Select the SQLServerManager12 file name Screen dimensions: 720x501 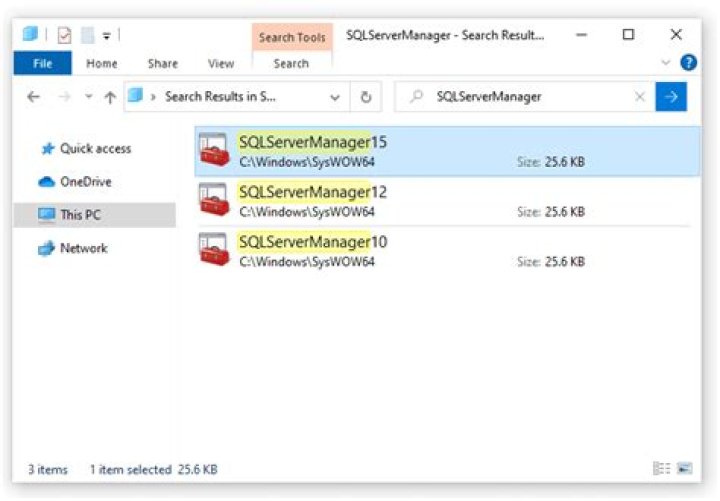click(x=313, y=192)
